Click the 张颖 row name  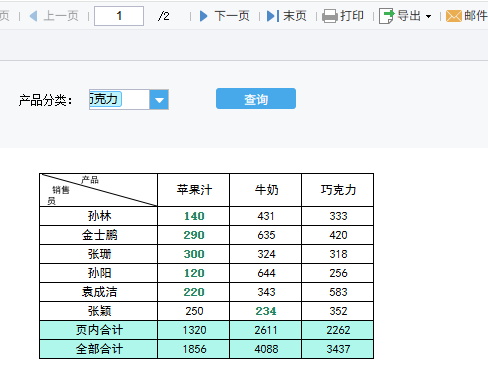click(99, 311)
